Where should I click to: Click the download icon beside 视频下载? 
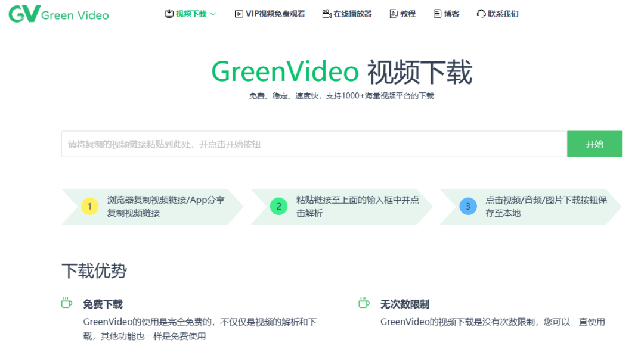169,14
